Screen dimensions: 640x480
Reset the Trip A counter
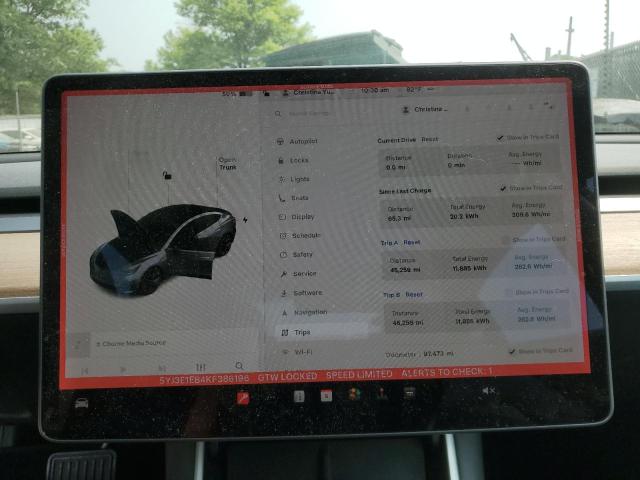coord(411,242)
